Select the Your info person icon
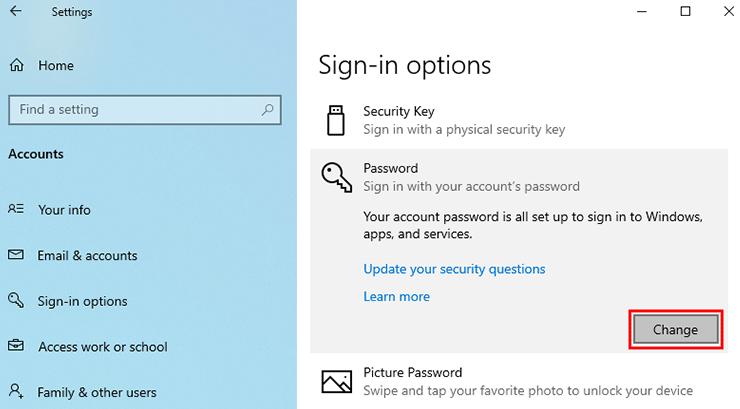740x409 pixels. coord(16,209)
